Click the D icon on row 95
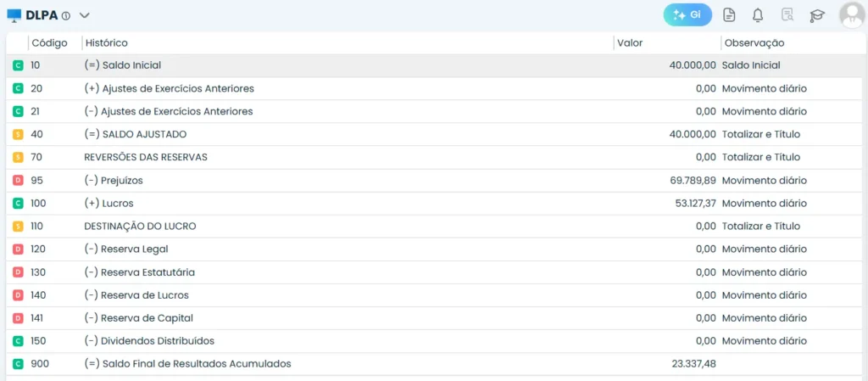Viewport: 868px width, 381px height. (19, 181)
